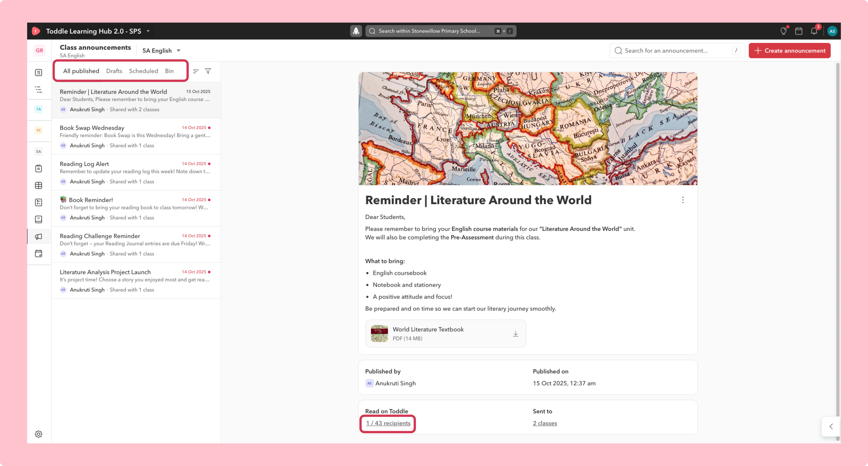
Task: Focus the Search within Stonewillow Primary School field
Action: click(x=441, y=31)
